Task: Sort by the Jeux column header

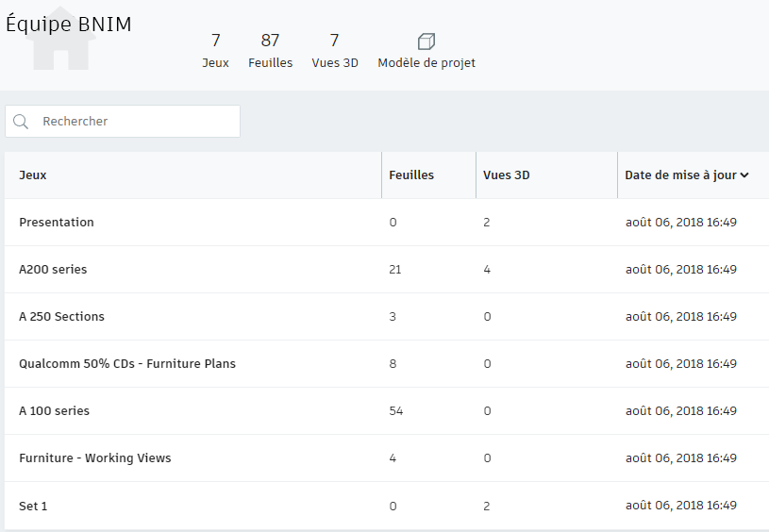Action: (33, 175)
